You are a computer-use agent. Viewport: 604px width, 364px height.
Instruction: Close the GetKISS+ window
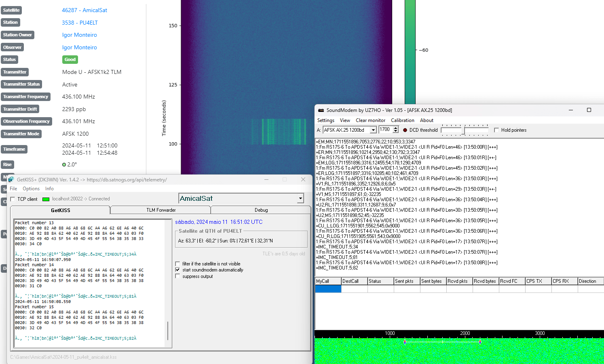coord(303,180)
